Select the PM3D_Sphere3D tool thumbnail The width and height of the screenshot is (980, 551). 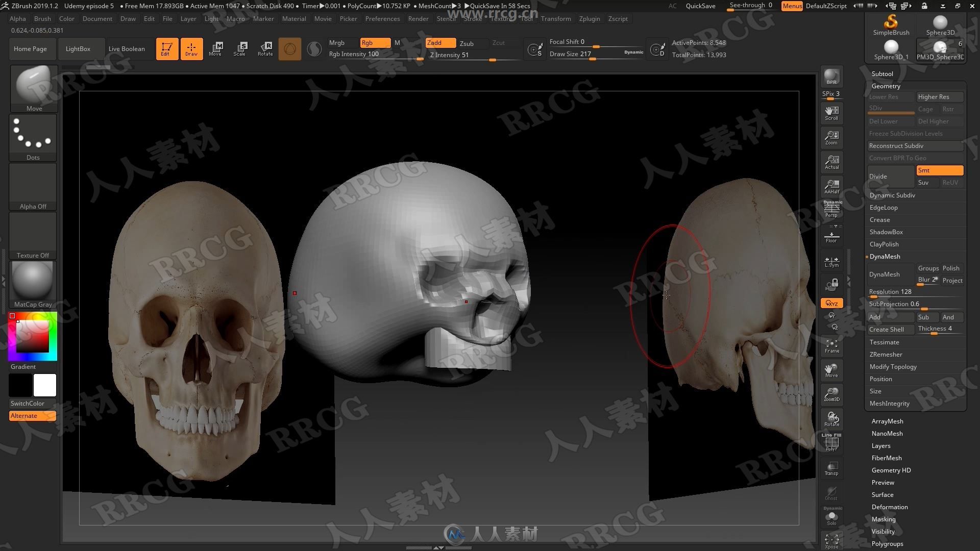point(940,50)
